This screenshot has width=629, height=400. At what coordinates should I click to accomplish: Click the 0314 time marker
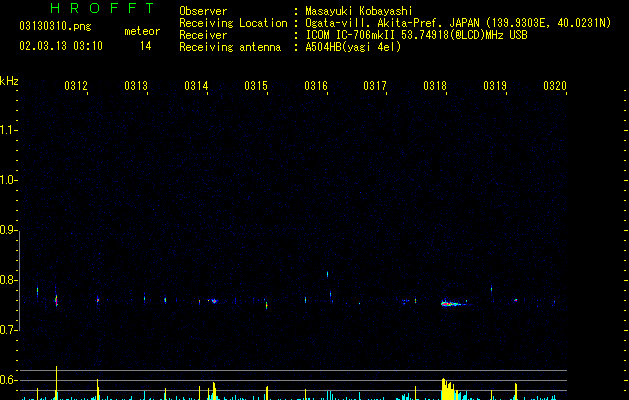click(196, 86)
